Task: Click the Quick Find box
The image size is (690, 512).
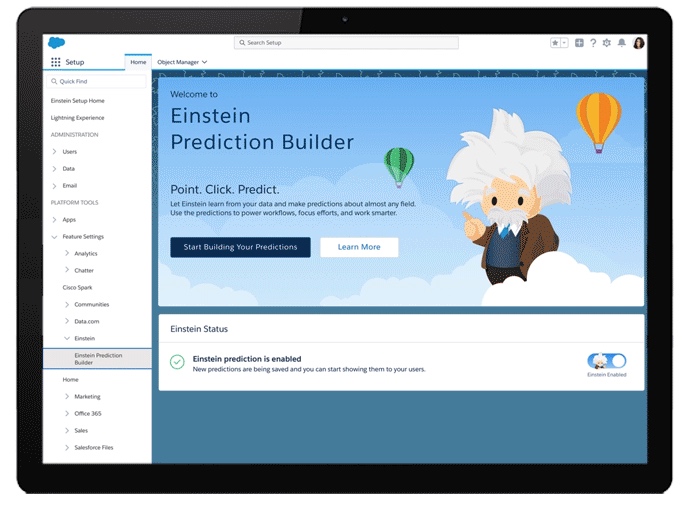Action: [x=96, y=81]
